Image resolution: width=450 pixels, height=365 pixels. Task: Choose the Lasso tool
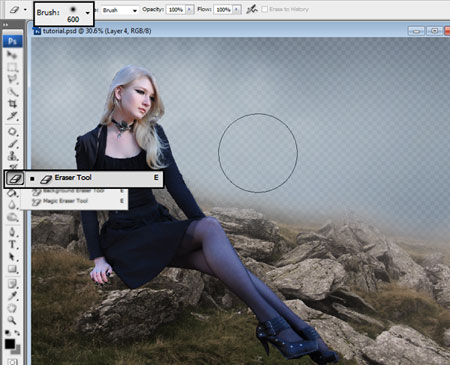point(13,79)
